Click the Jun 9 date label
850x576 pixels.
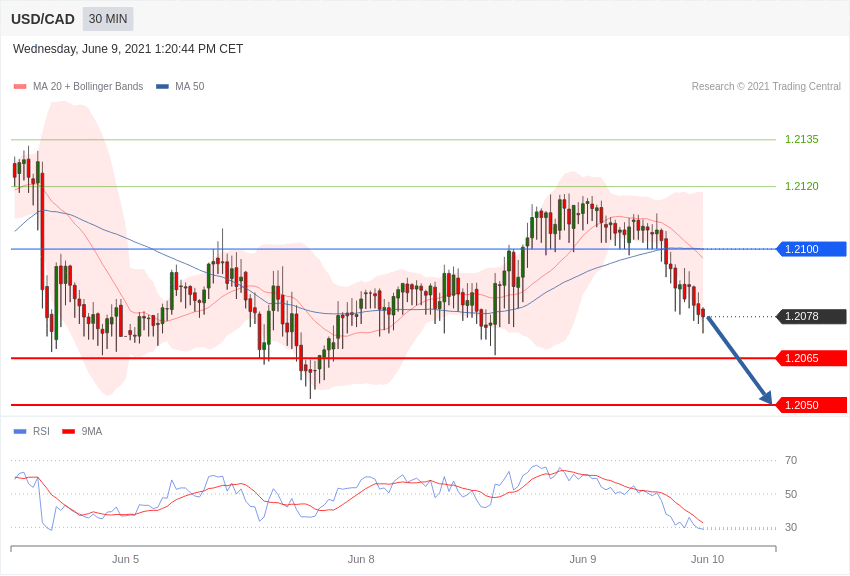(583, 559)
